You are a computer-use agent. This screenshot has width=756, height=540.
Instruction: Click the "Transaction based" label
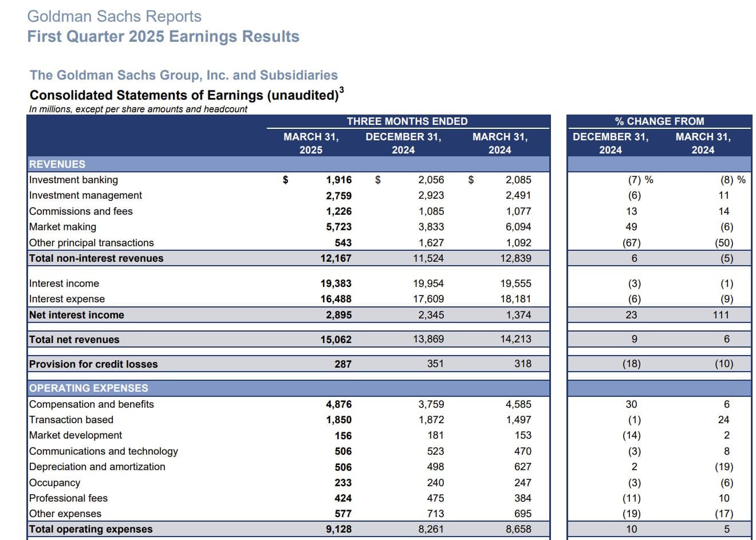(x=72, y=420)
